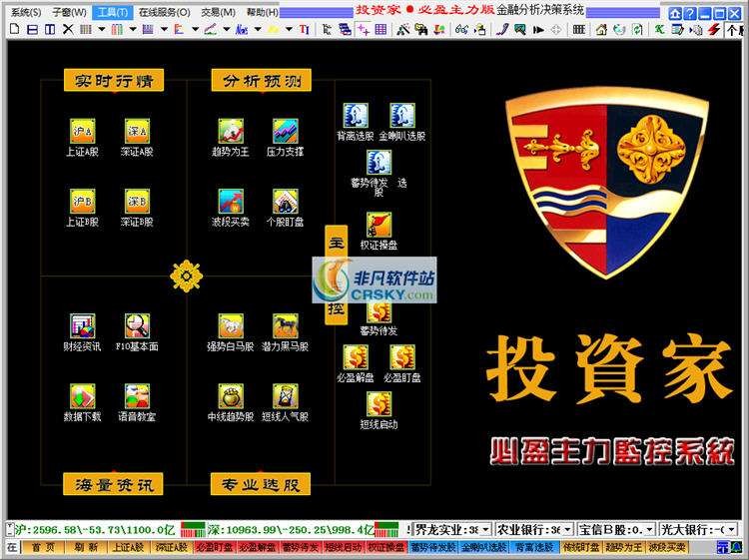Open 必盈解盘 icon

coord(356,357)
